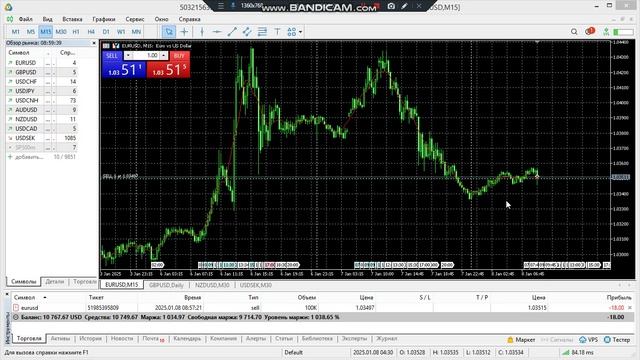Open notifications icon with red badge

point(589,31)
